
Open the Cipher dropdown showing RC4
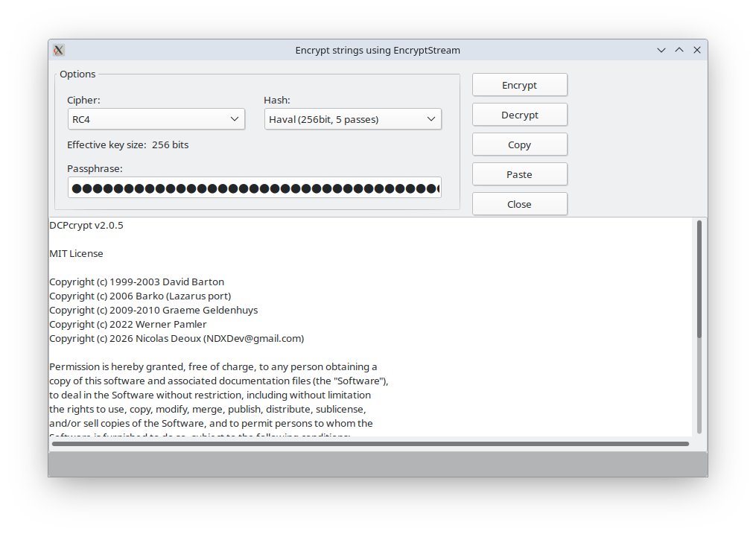(156, 119)
